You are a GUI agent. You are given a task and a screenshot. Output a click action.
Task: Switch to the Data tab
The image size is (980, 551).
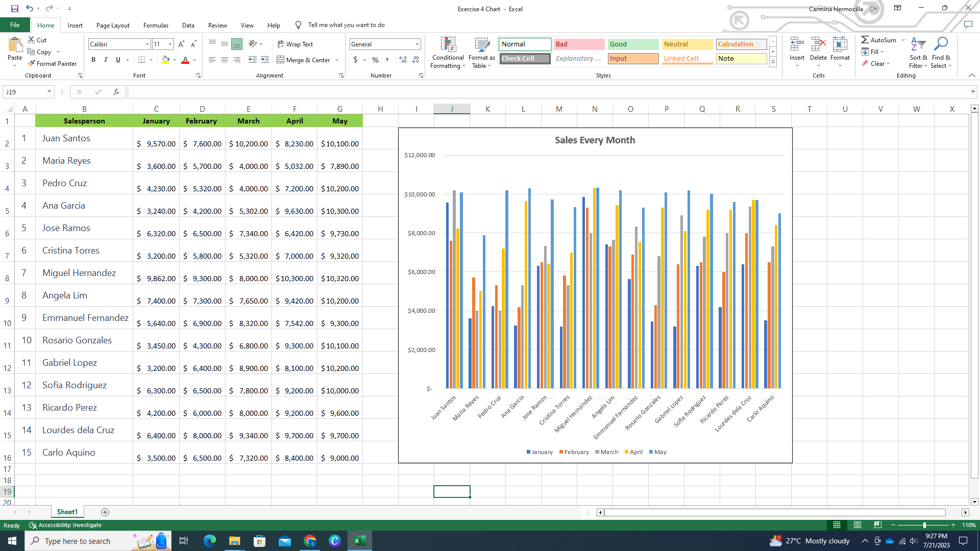click(x=188, y=25)
